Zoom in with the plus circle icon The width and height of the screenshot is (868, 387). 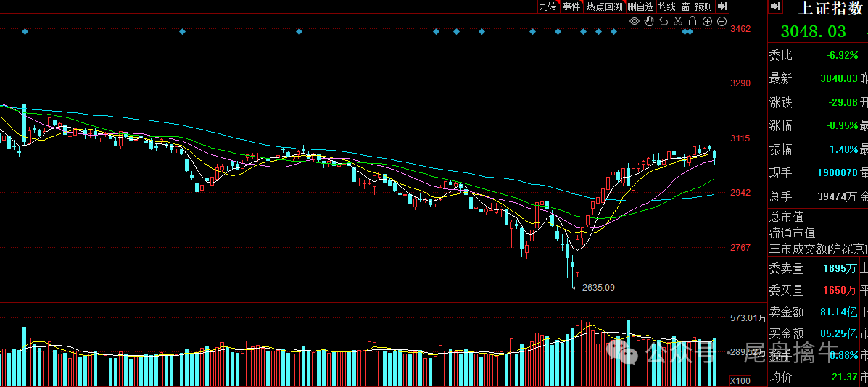[x=707, y=22]
